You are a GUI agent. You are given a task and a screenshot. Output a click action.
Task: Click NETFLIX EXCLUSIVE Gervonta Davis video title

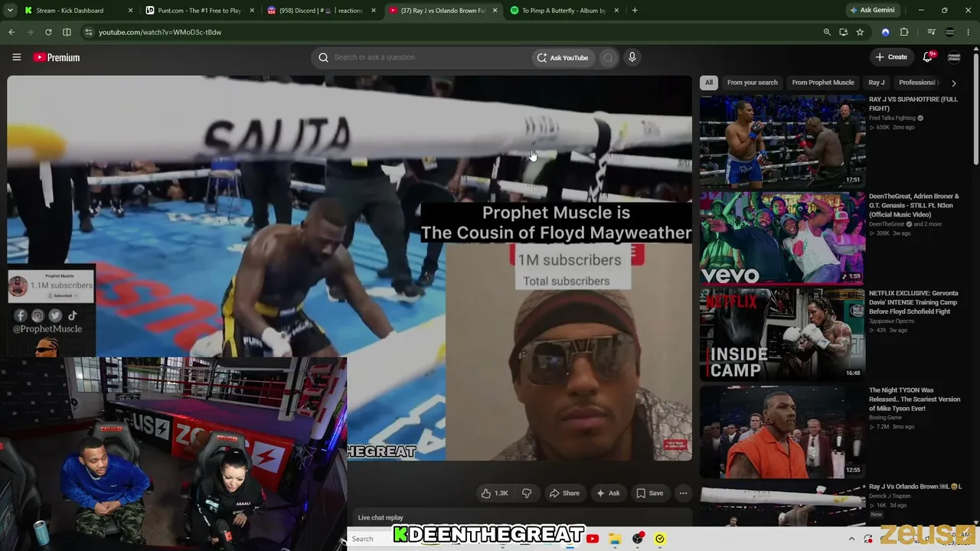pyautogui.click(x=913, y=302)
